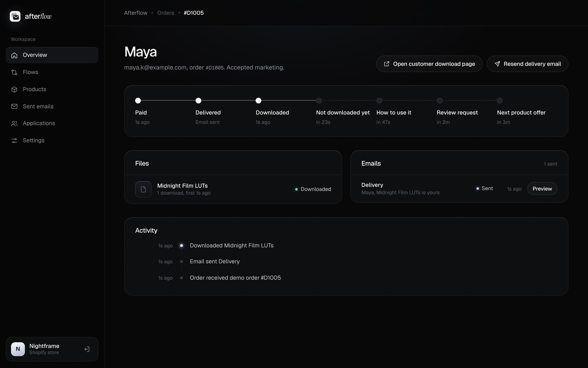588x368 pixels.
Task: Click the Midnight Film LUTs file name
Action: pyautogui.click(x=183, y=186)
